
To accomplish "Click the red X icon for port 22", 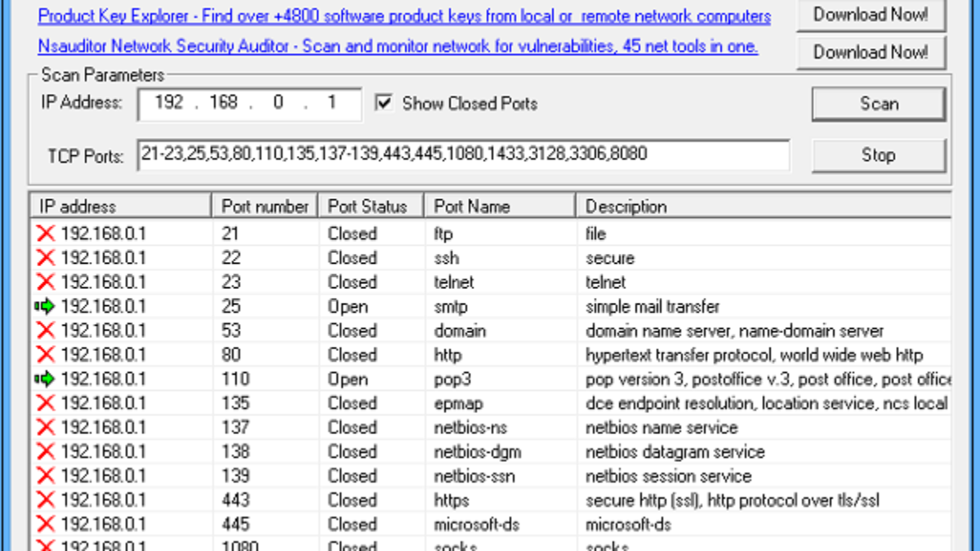I will (46, 259).
